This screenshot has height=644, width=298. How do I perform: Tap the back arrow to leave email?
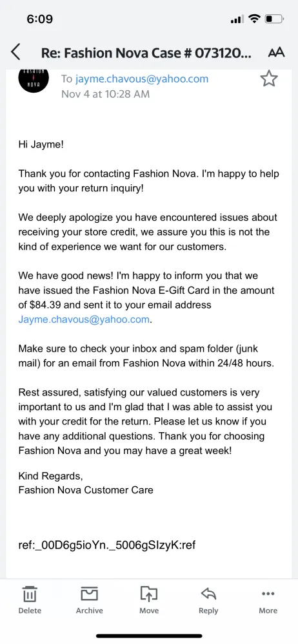15,53
